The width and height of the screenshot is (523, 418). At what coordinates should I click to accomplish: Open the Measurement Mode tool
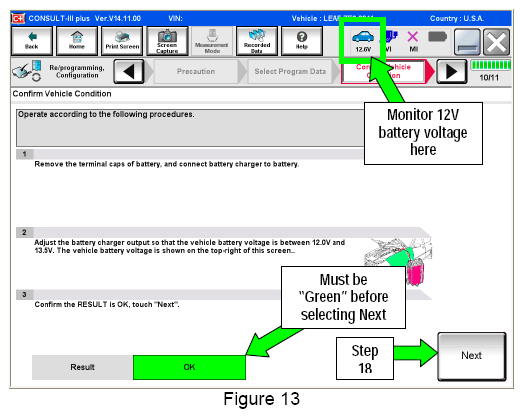click(212, 41)
